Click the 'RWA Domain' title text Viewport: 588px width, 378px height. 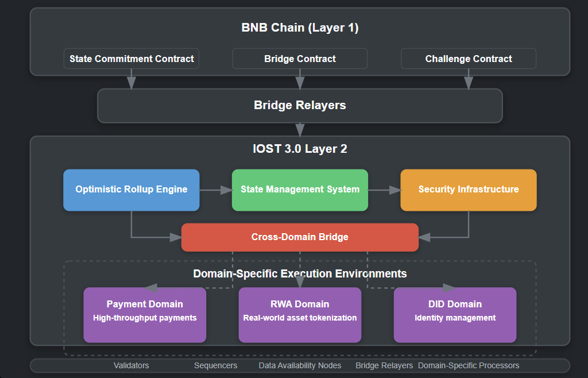pos(300,304)
